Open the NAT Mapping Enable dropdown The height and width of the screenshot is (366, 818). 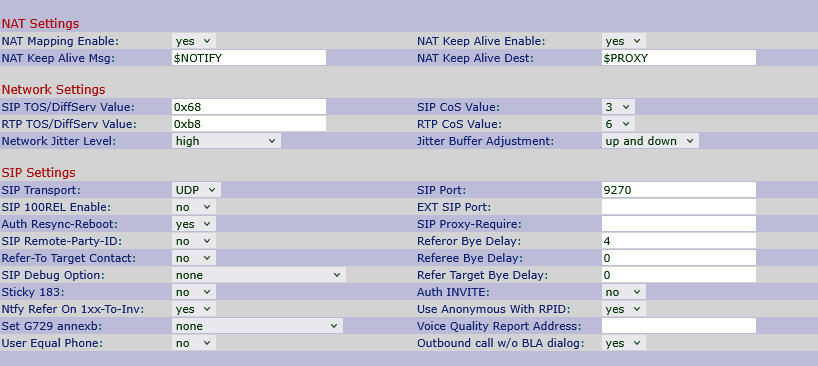194,41
